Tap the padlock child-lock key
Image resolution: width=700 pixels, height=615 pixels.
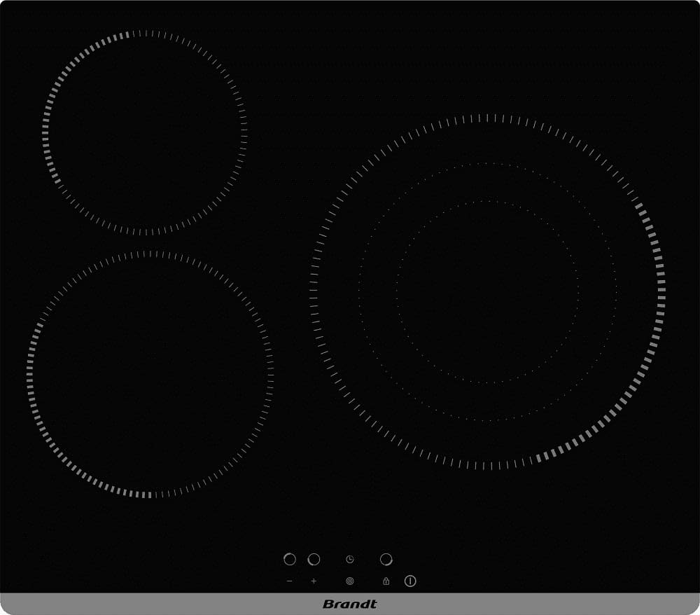(386, 581)
